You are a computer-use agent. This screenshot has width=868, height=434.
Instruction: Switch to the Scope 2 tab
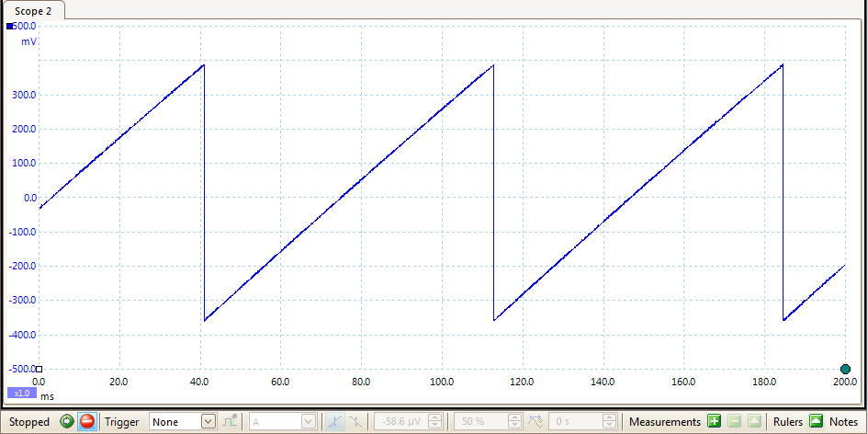point(33,9)
